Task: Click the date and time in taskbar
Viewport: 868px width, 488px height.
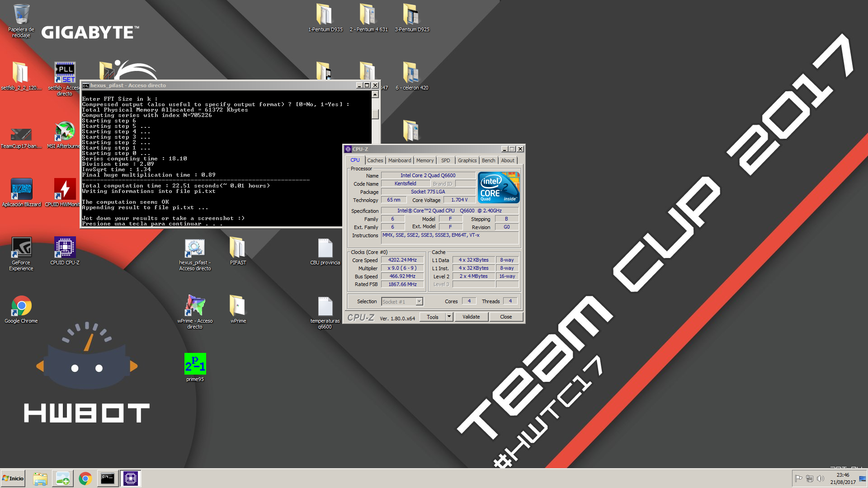Action: 843,479
